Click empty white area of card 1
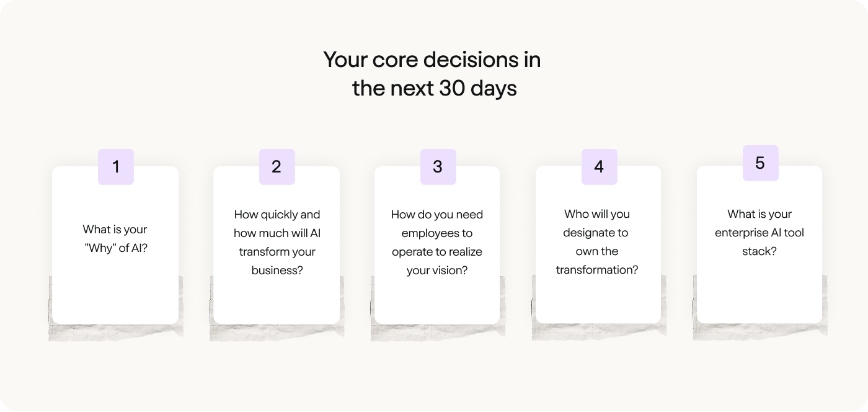 tap(115, 292)
